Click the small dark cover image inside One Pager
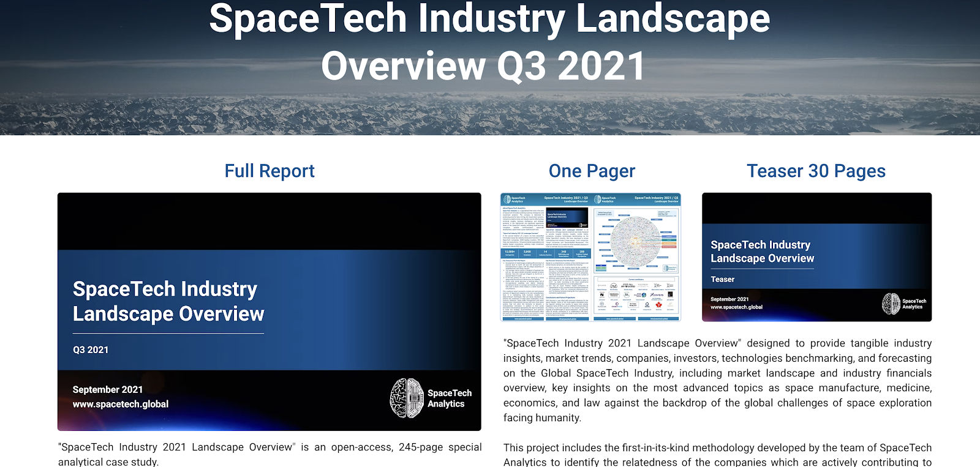 coord(567,217)
